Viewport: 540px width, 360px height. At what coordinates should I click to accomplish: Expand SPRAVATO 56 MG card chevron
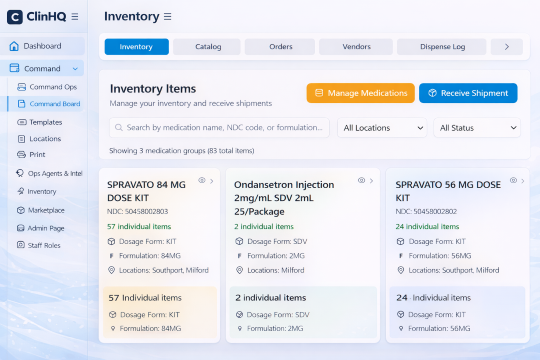pyautogui.click(x=523, y=181)
